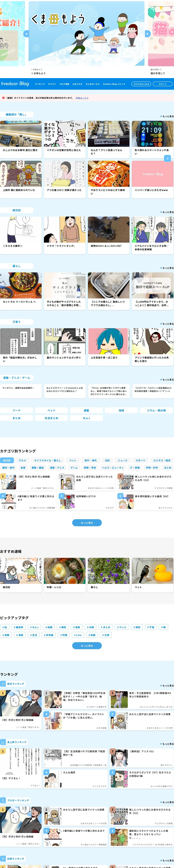Switch category ranking to 旅行・海外 tab
The image size is (174, 868).
click(90, 460)
